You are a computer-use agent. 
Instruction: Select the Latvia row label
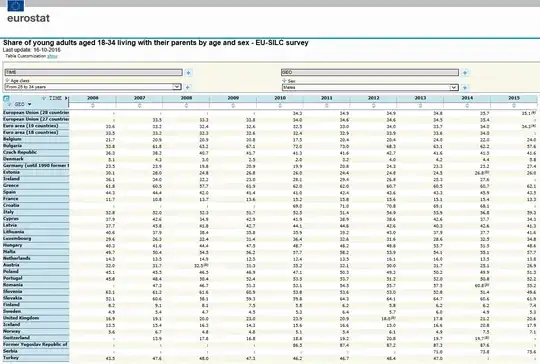click(x=10, y=225)
